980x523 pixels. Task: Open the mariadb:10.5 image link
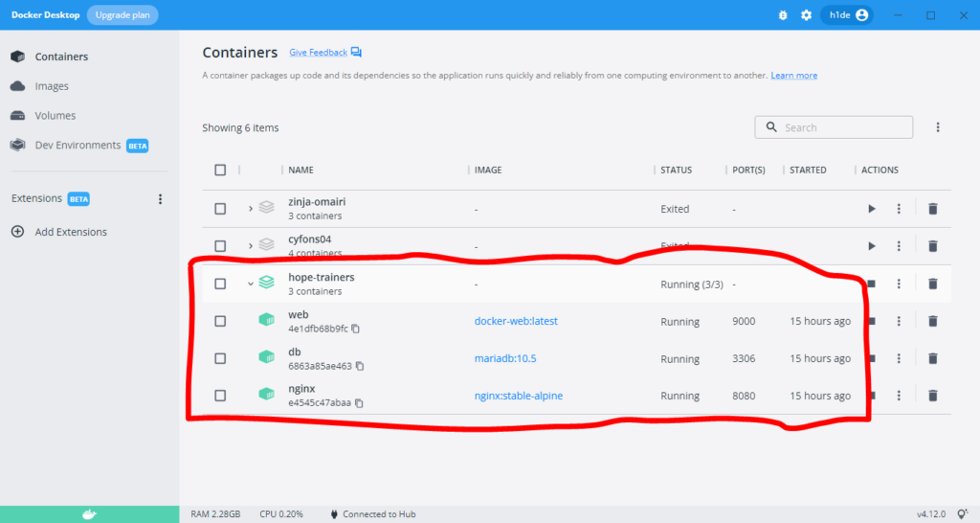pyautogui.click(x=507, y=358)
